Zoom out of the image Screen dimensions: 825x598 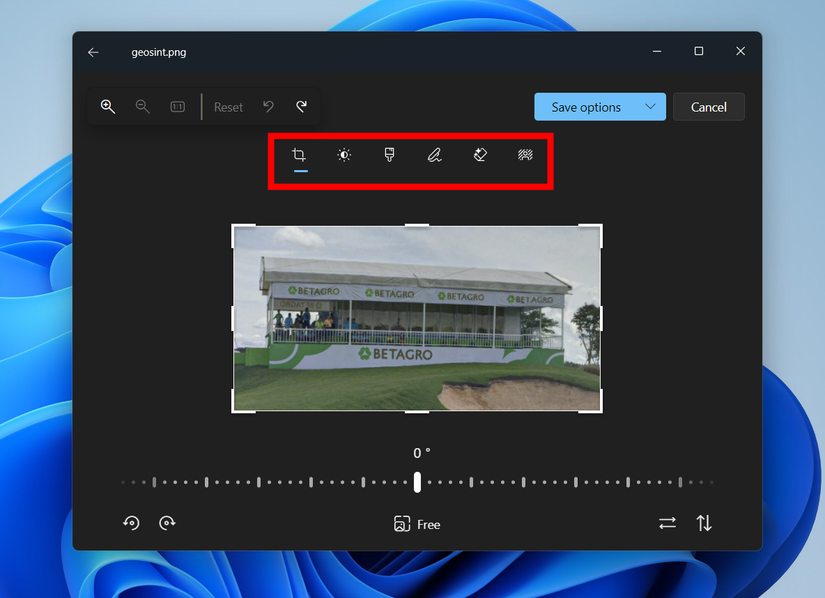(143, 107)
